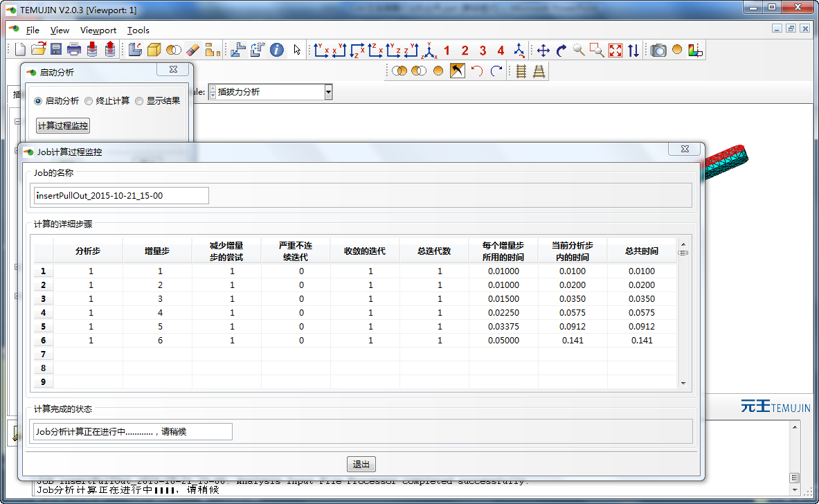Open file with the folder icon

pos(38,50)
